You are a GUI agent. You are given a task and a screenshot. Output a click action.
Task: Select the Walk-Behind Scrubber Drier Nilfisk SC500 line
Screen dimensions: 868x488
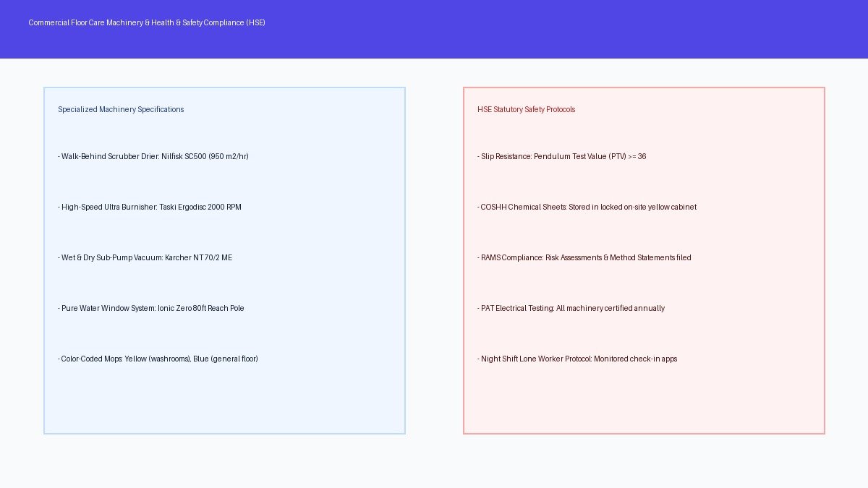click(153, 156)
